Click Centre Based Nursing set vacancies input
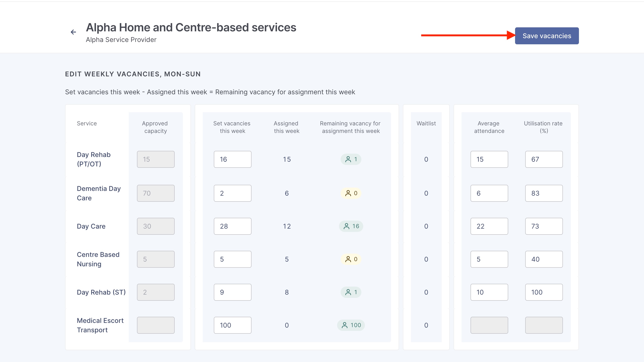Image resolution: width=644 pixels, height=362 pixels. 232,259
